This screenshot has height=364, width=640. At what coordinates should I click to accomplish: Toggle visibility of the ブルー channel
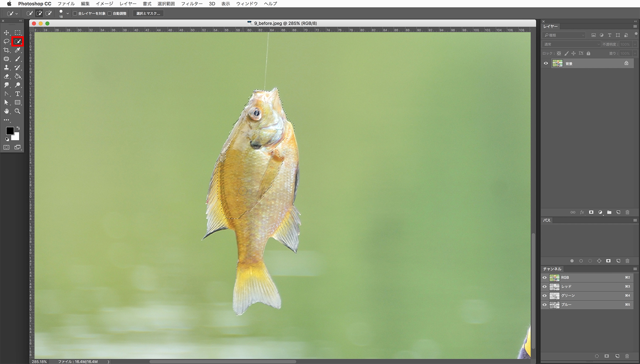[545, 305]
